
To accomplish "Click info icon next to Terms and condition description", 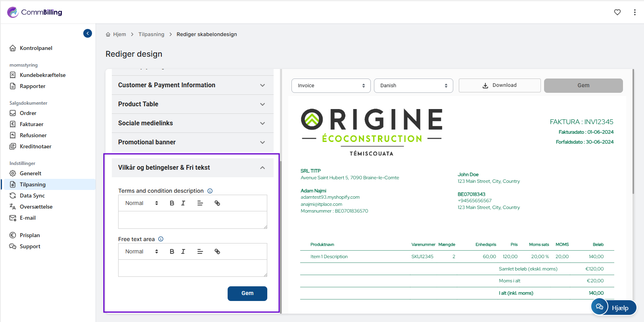I will coord(210,191).
